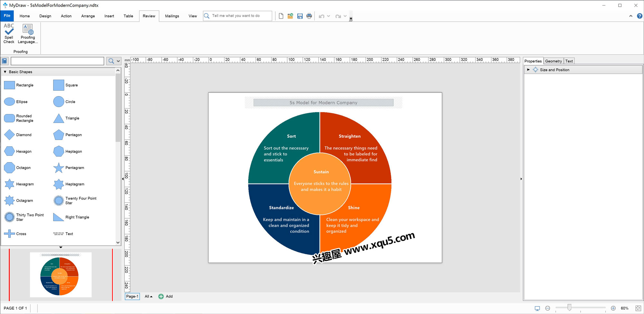Redo the last undone action
This screenshot has height=314, width=644.
(x=338, y=16)
